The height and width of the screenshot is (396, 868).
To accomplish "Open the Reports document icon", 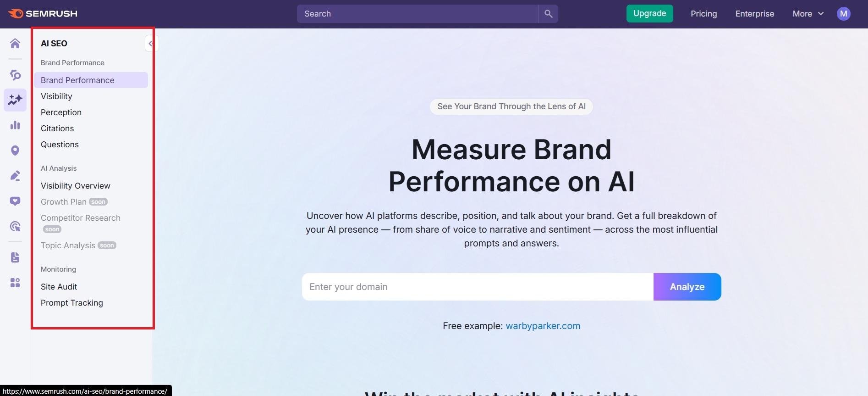I will coord(15,257).
